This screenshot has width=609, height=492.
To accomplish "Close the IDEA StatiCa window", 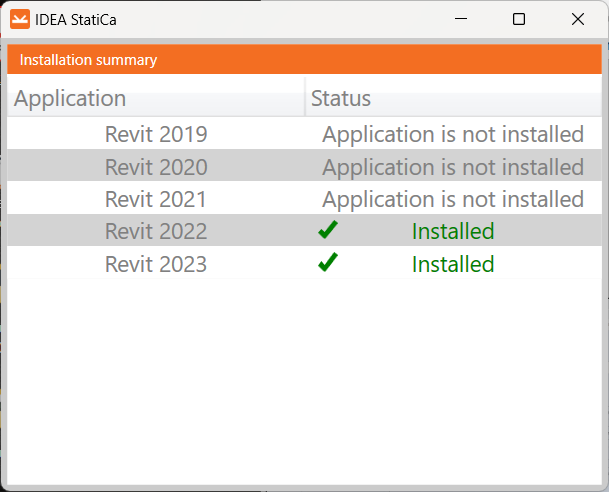I will 578,19.
